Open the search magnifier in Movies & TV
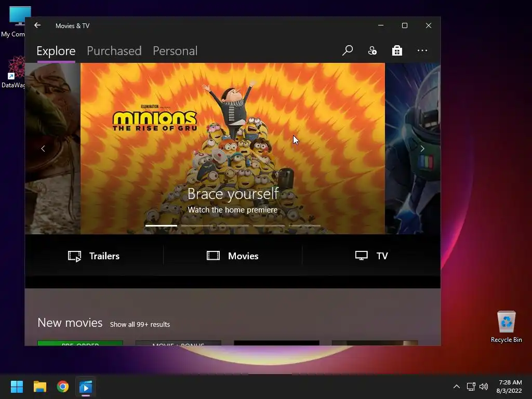The width and height of the screenshot is (532, 399). coord(348,50)
